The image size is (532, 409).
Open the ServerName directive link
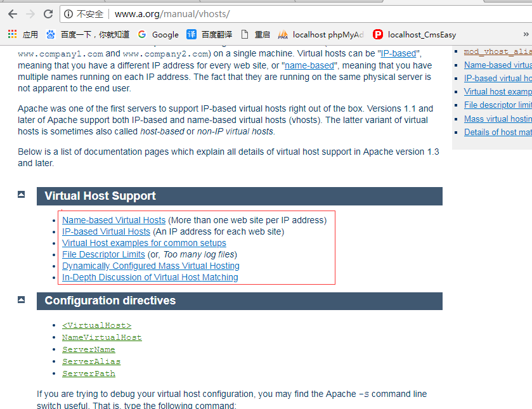coord(89,349)
